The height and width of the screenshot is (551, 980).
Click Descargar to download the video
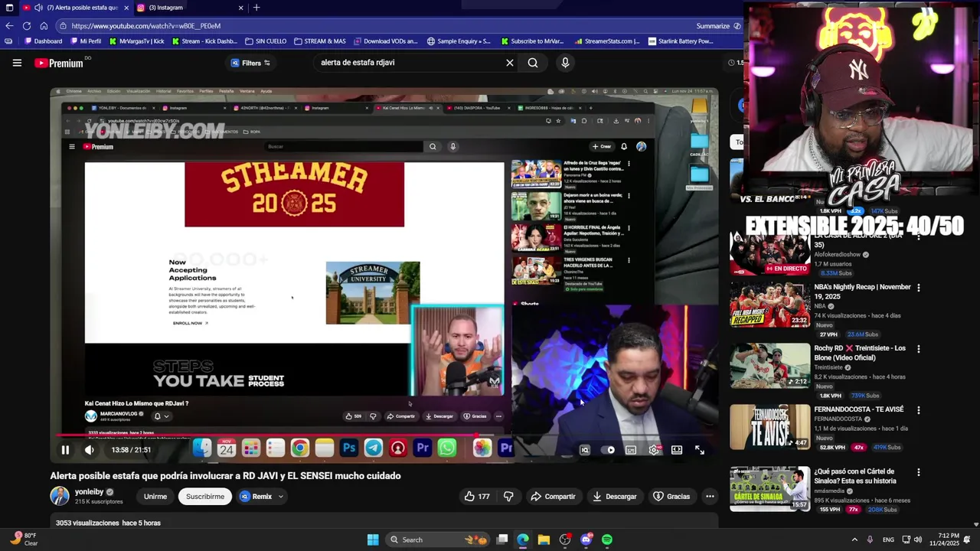[615, 497]
